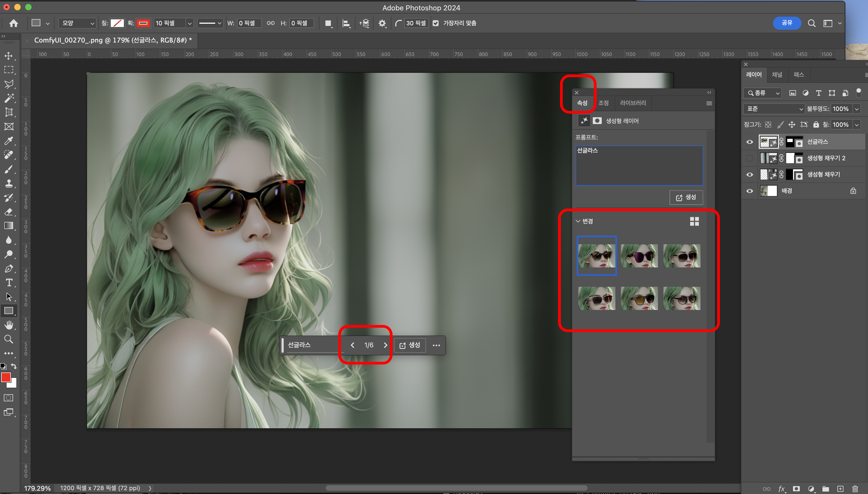The image size is (868, 494).
Task: Select the Magic Wand tool
Action: [x=9, y=98]
